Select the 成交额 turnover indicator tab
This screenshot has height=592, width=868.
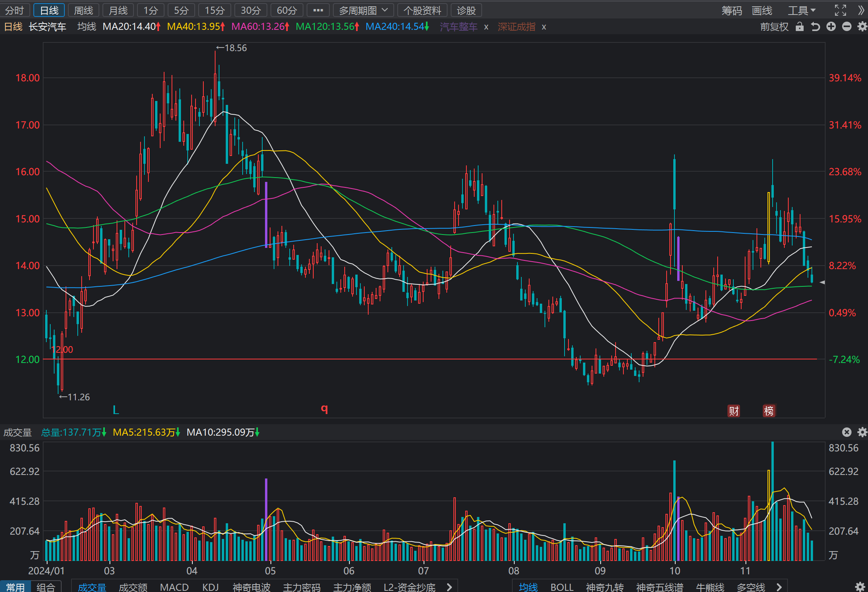pos(133,587)
